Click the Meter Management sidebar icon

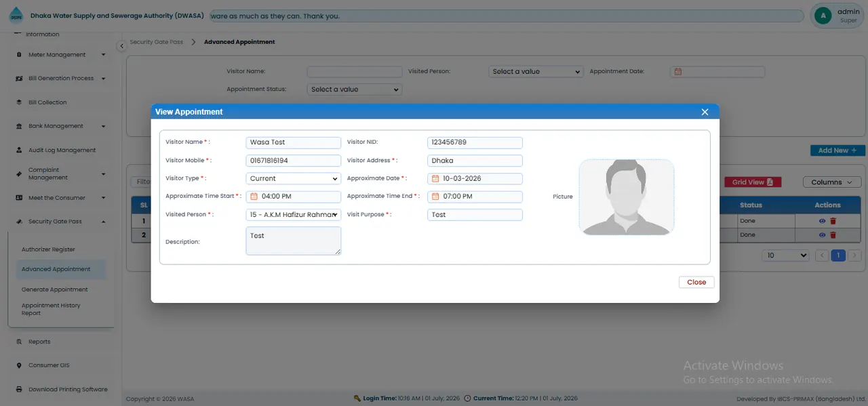pos(19,55)
